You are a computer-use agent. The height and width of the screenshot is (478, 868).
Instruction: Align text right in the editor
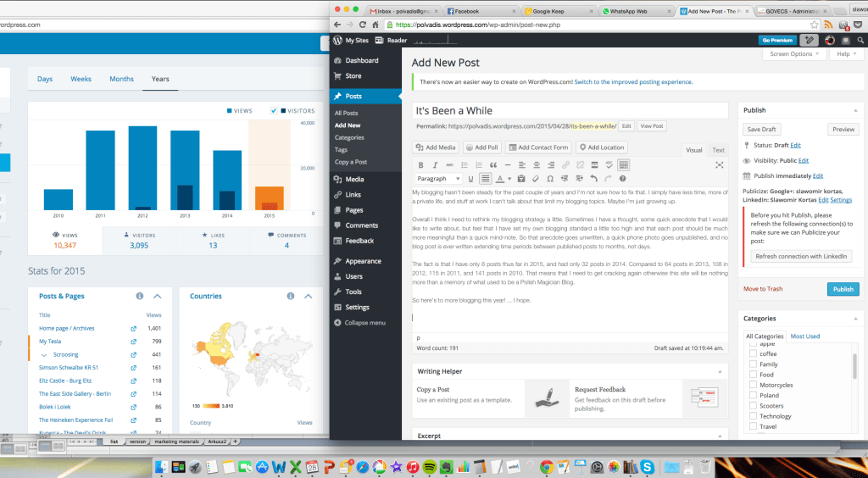pyautogui.click(x=551, y=165)
